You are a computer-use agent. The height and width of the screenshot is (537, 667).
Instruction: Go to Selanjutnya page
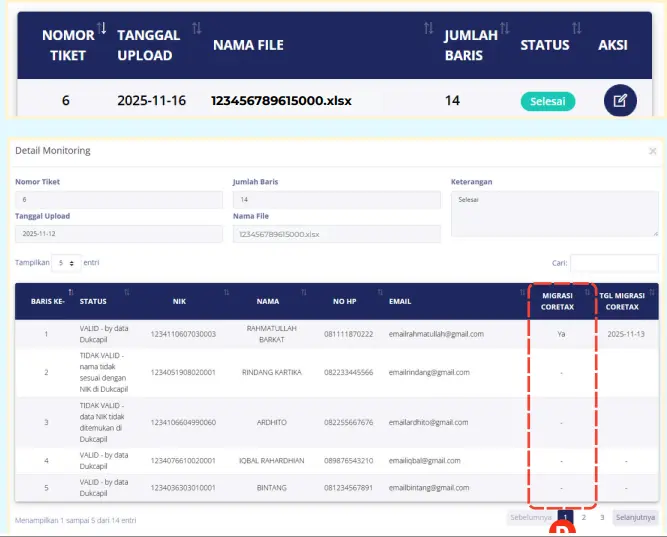coord(635,517)
